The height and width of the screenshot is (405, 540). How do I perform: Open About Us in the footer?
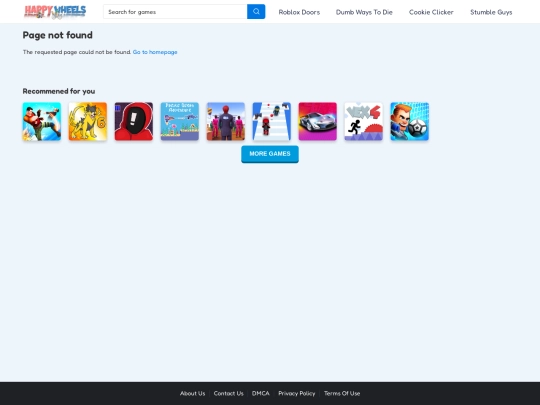pos(193,393)
